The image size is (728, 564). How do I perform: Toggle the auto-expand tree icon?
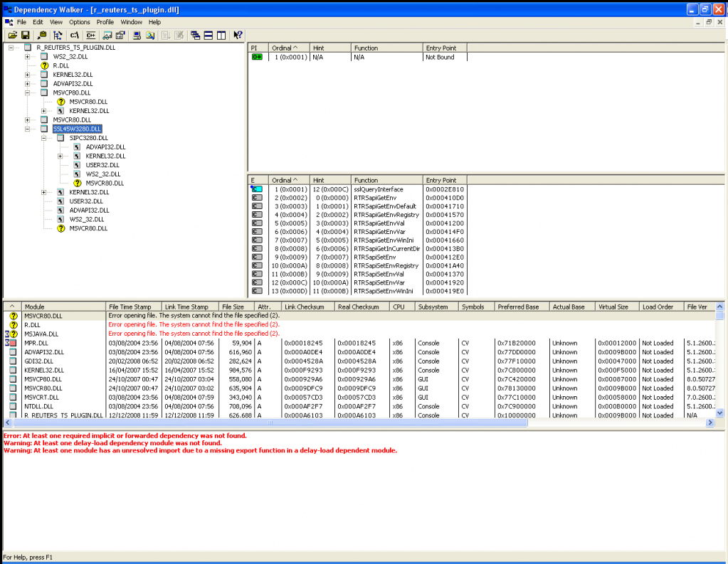click(57, 35)
